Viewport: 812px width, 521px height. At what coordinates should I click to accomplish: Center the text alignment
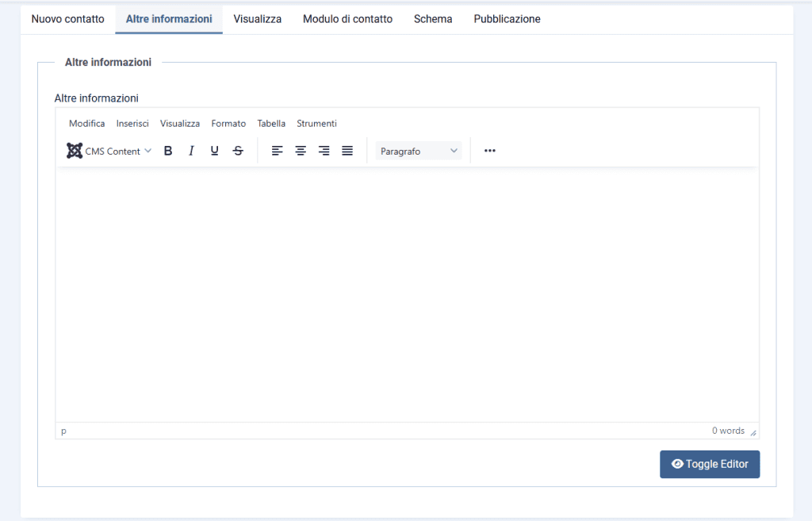pyautogui.click(x=300, y=150)
